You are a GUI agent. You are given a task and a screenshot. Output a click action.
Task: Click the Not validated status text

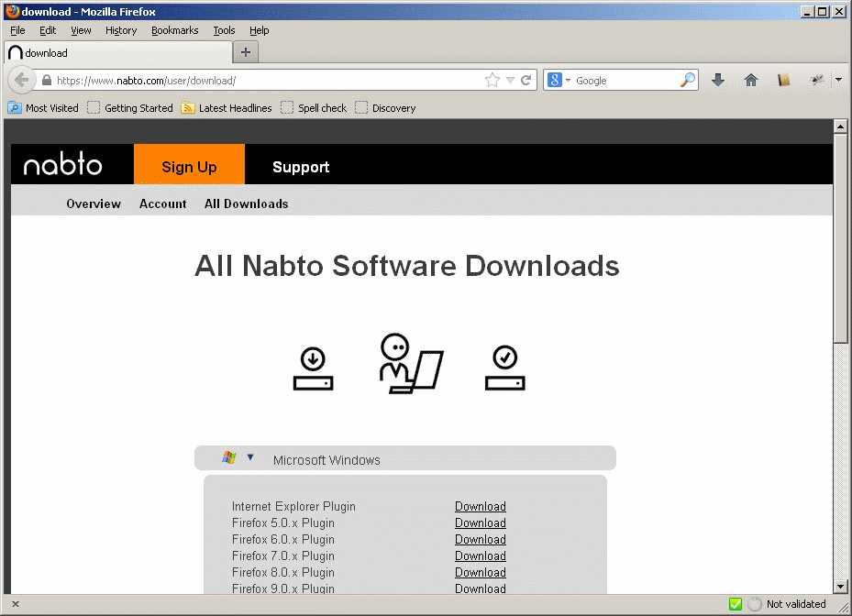pyautogui.click(x=796, y=604)
